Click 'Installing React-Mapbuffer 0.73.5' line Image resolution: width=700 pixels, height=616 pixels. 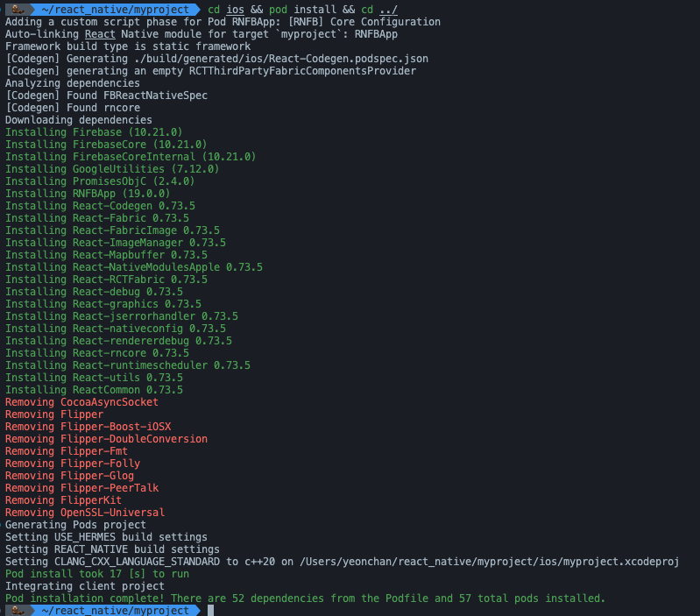coord(106,255)
